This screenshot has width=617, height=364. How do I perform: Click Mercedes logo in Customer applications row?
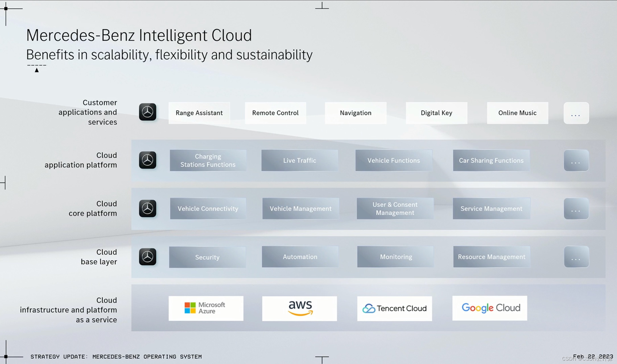(x=147, y=112)
